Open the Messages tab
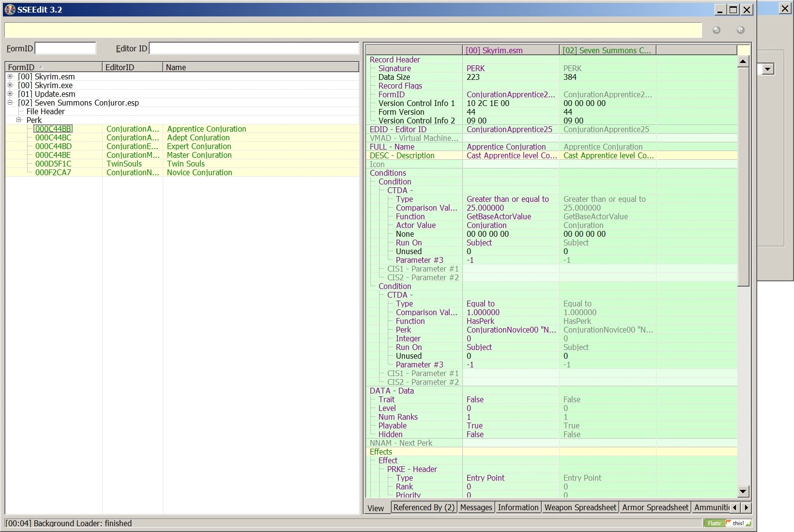This screenshot has height=532, width=794. 476,507
